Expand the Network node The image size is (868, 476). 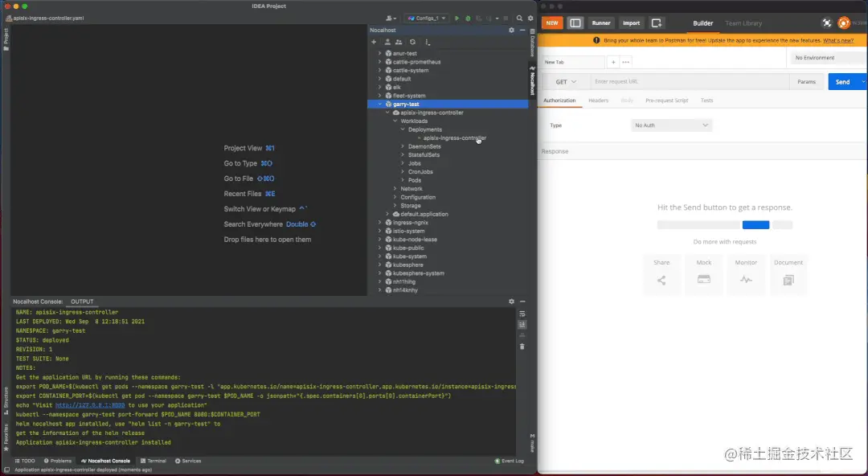395,188
